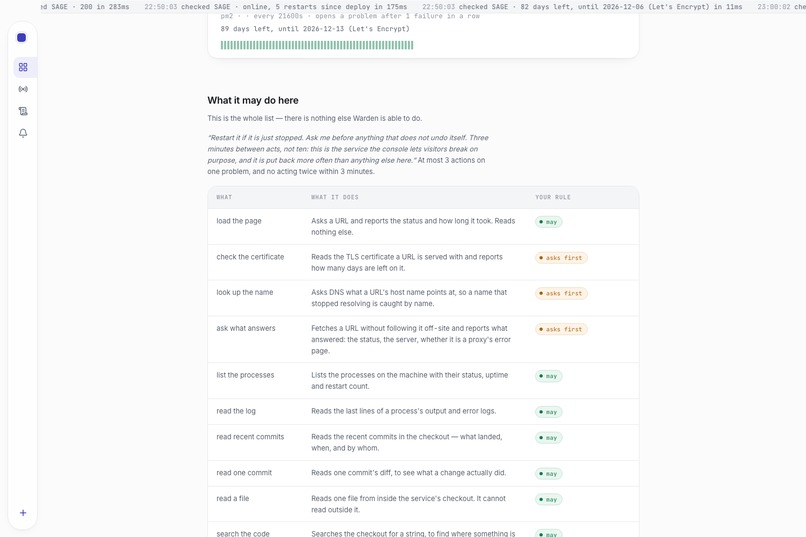Click the 'YOUR RULE' column header
The image size is (806, 537).
coord(553,197)
